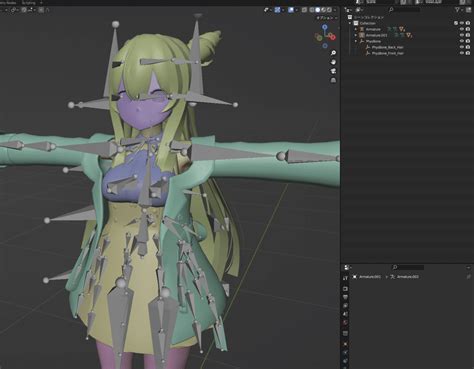Open the viewport Options dropdown
474x369 pixels.
tap(327, 18)
